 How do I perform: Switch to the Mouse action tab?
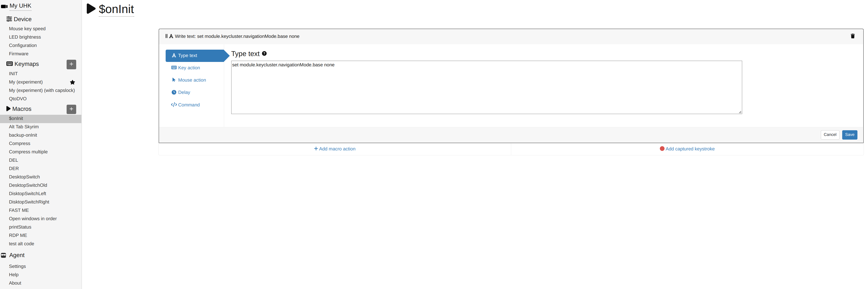pos(191,80)
